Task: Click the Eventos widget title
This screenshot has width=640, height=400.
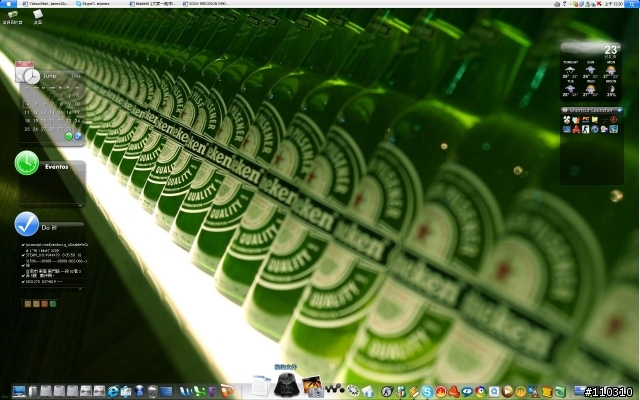Action: (x=56, y=167)
